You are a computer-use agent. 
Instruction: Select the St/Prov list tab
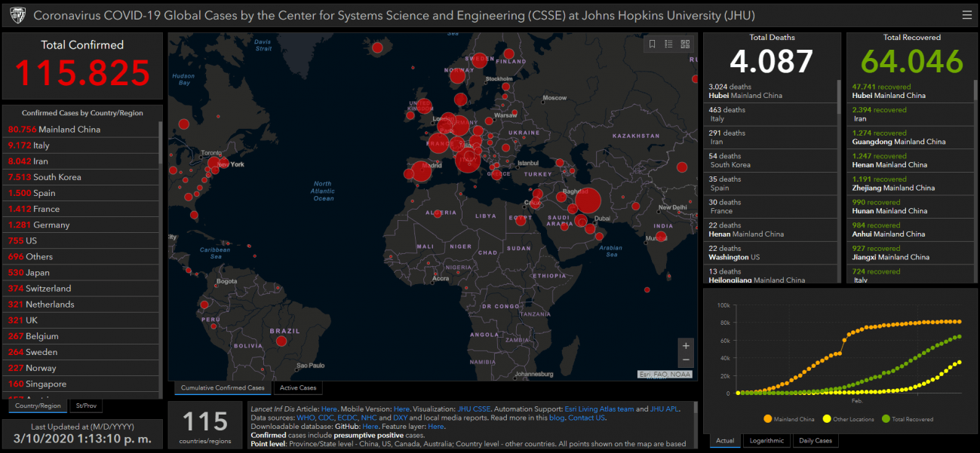point(86,406)
